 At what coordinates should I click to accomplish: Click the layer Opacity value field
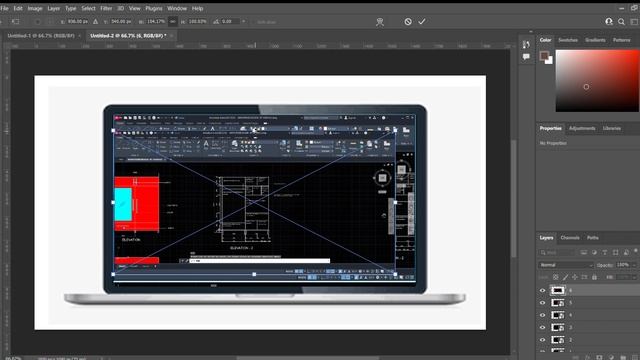point(623,265)
